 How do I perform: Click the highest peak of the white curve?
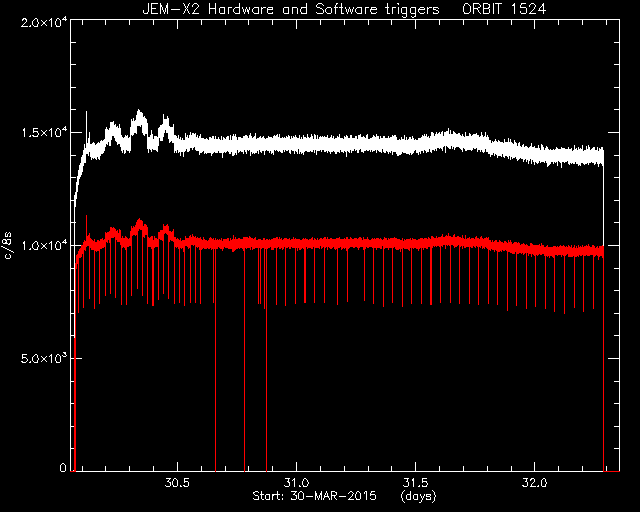click(x=139, y=111)
